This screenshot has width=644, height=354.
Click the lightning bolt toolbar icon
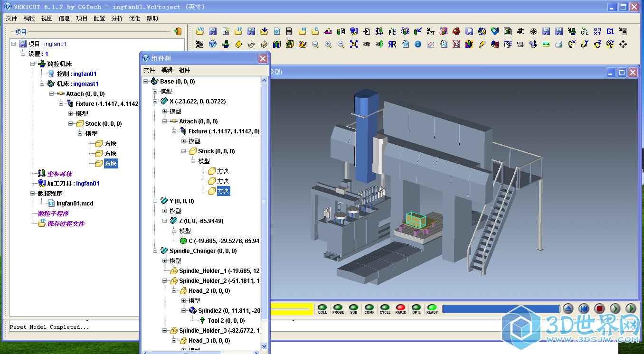point(482,44)
